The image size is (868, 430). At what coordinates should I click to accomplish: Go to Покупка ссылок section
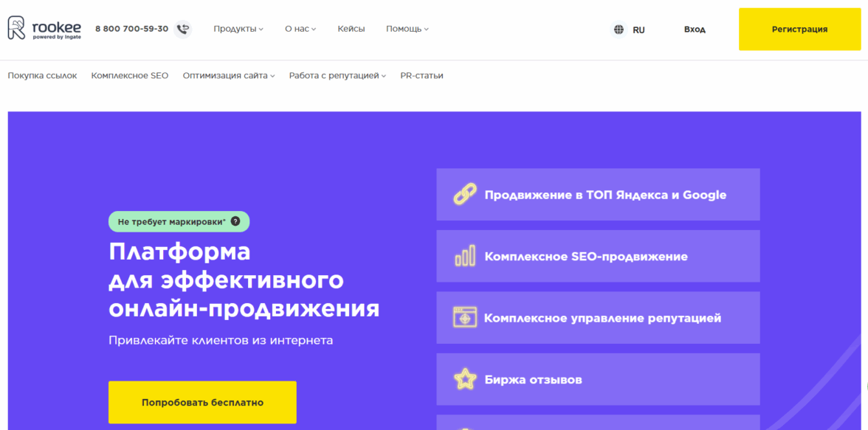(x=42, y=76)
